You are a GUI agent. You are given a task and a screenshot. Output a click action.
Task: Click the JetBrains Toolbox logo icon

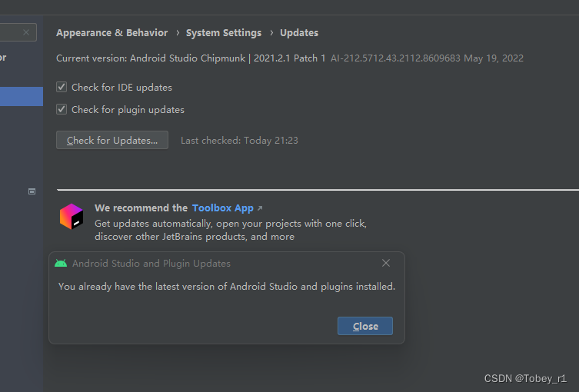click(72, 217)
